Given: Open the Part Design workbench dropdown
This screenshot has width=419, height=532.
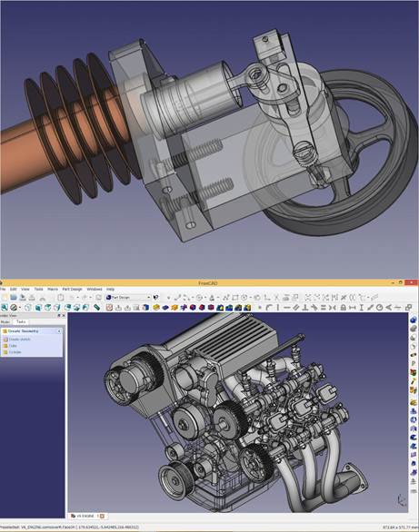Looking at the screenshot, I should [128, 297].
